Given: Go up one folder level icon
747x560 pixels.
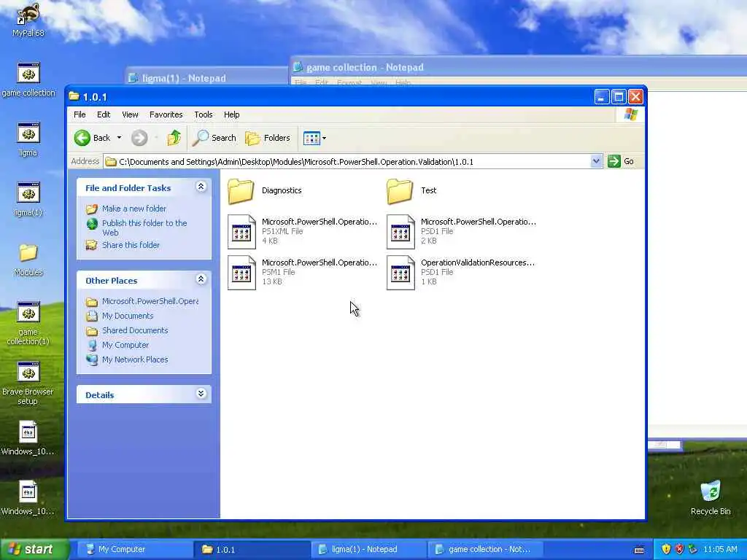Looking at the screenshot, I should pyautogui.click(x=174, y=138).
